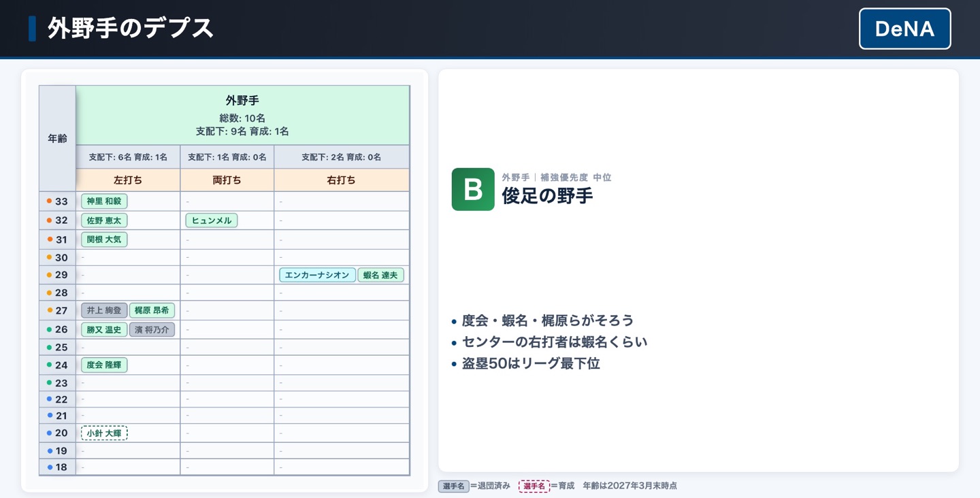Click 外野手｜補強優先度 中位 label
This screenshot has width=980, height=498.
pos(557,178)
